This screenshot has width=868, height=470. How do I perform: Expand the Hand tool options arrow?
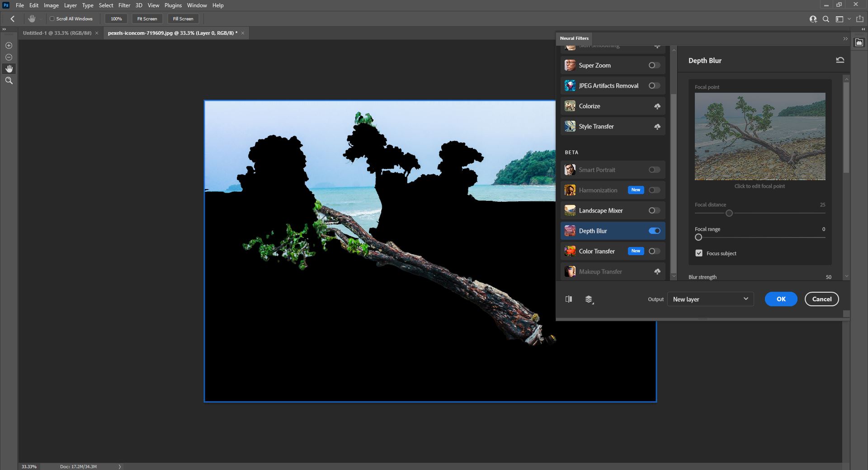pyautogui.click(x=40, y=19)
